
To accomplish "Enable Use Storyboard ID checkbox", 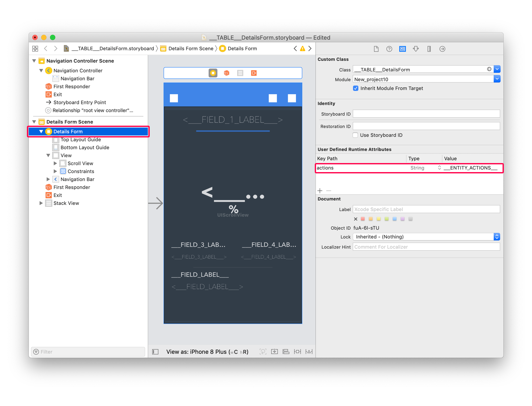I will [x=355, y=135].
